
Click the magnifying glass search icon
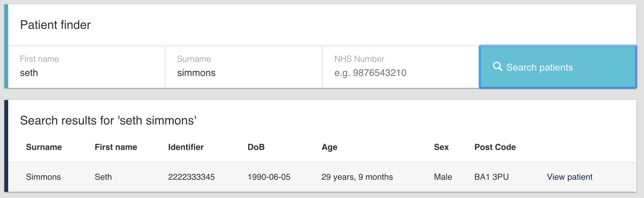pos(497,67)
